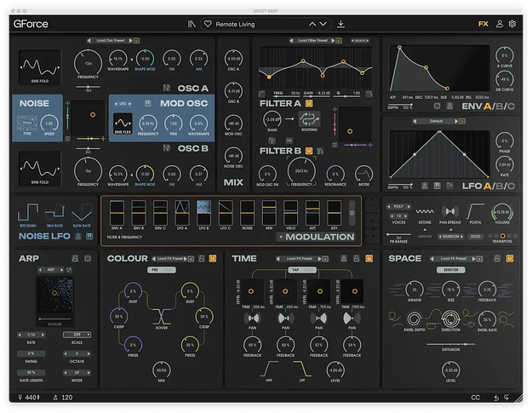Click MOD OSC keyboard tracking icon
The width and height of the screenshot is (532, 413).
[147, 103]
